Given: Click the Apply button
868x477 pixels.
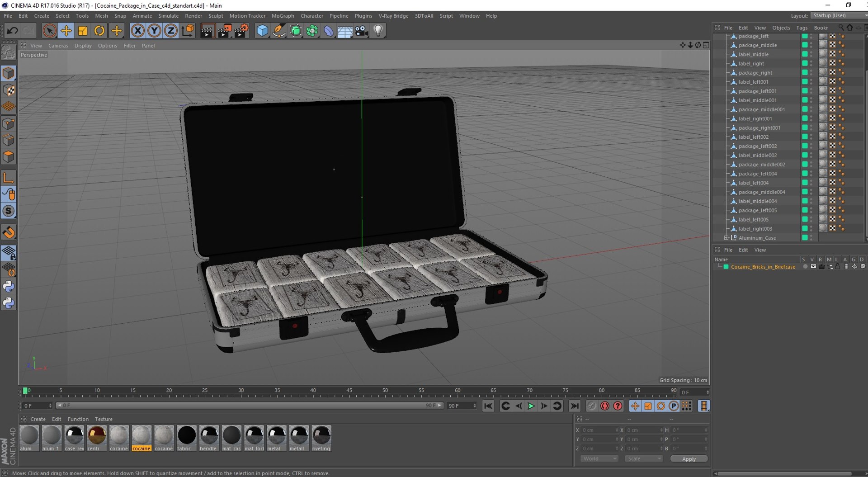Looking at the screenshot, I should pyautogui.click(x=689, y=459).
